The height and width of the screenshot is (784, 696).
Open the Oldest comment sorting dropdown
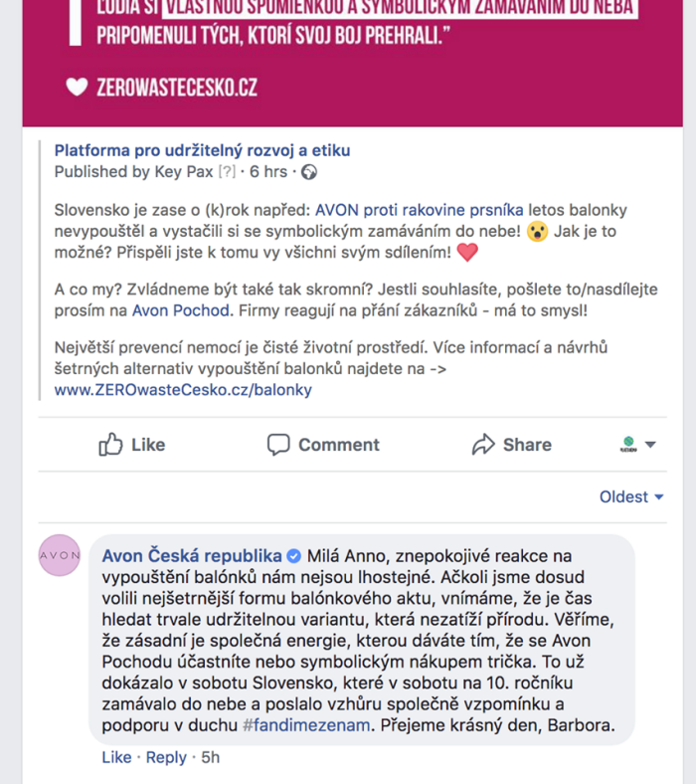(631, 497)
